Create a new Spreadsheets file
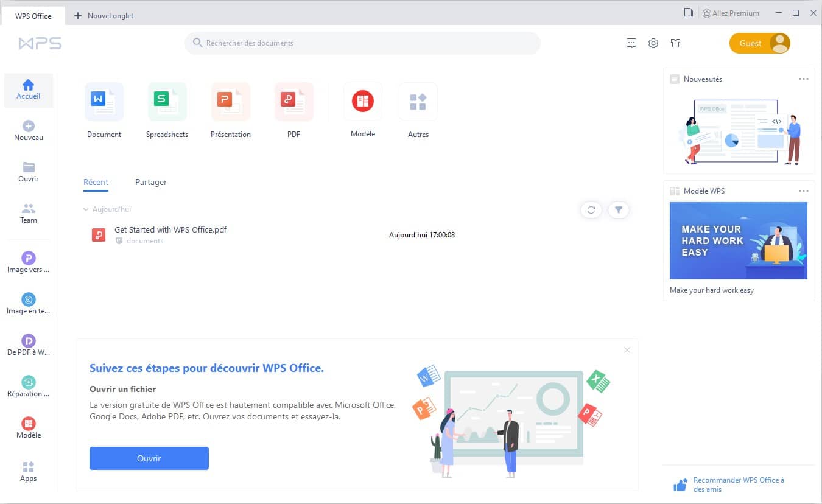The width and height of the screenshot is (822, 504). pos(167,102)
